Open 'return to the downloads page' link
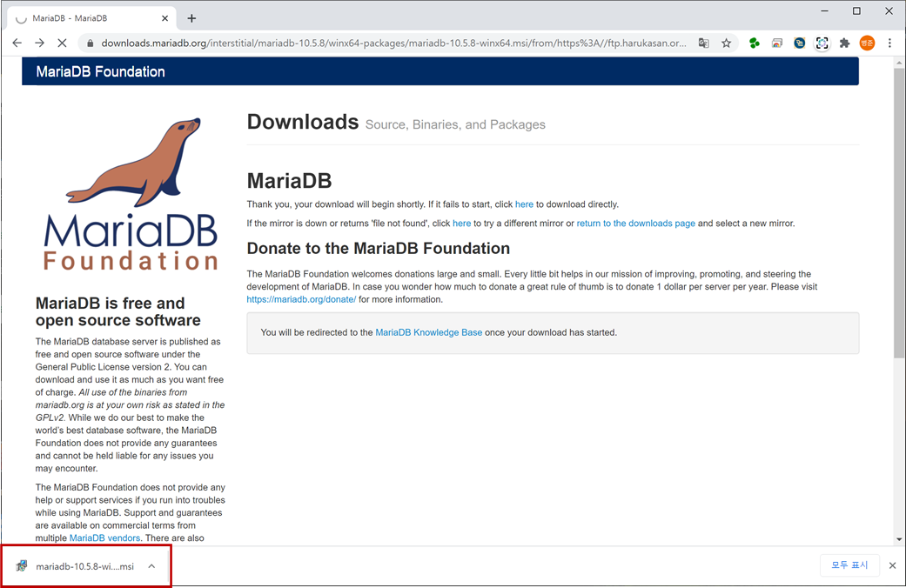This screenshot has width=906, height=588. pos(635,224)
